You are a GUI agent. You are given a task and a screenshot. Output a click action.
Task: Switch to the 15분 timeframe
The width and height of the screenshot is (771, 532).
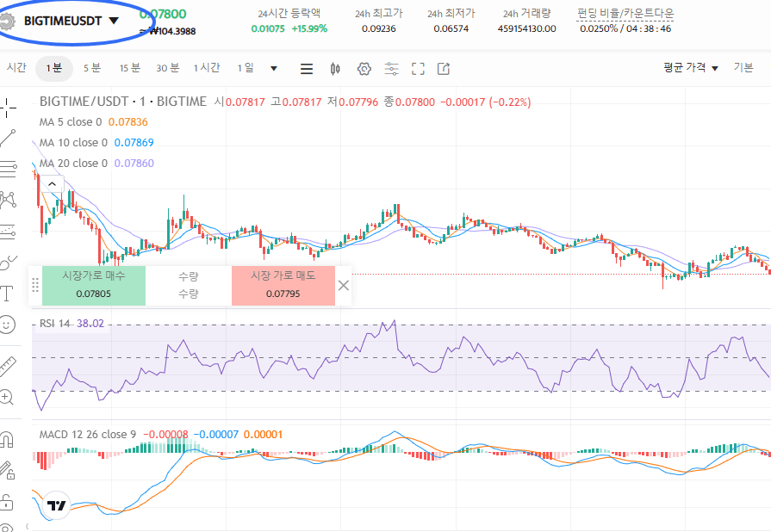130,68
